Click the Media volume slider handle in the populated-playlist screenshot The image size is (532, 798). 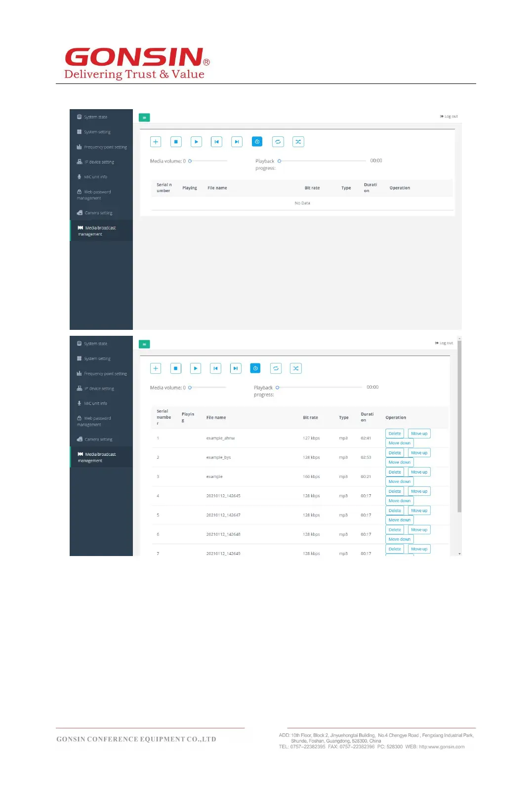point(190,388)
